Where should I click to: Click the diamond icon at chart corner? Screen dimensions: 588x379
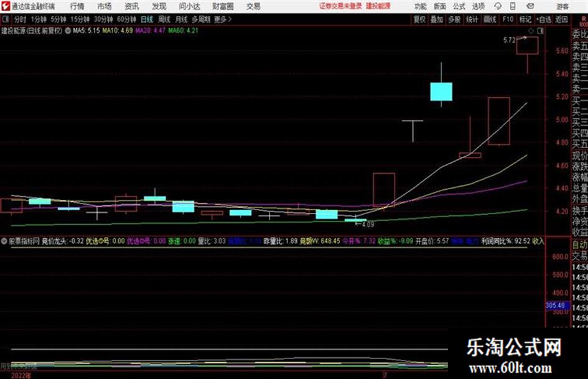click(x=531, y=31)
